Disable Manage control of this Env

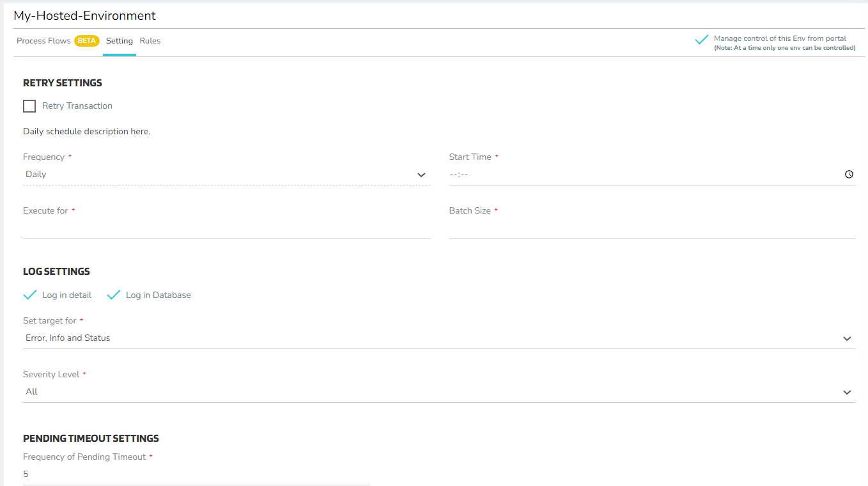click(x=701, y=40)
